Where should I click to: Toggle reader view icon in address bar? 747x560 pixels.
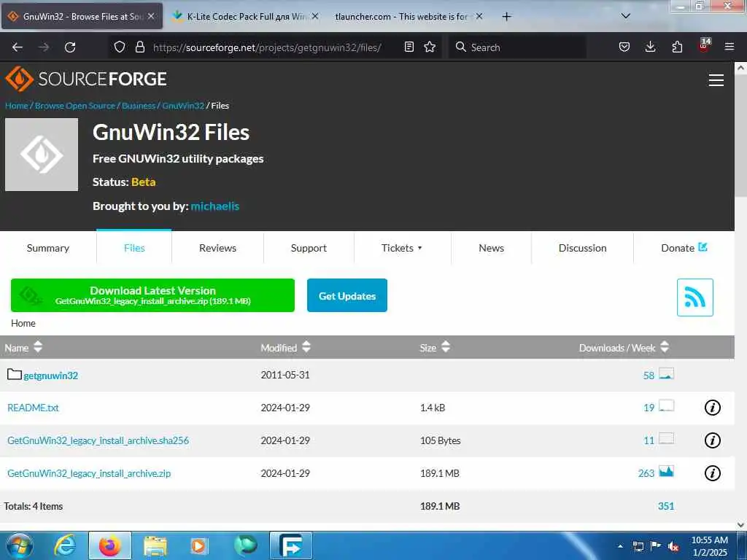409,47
